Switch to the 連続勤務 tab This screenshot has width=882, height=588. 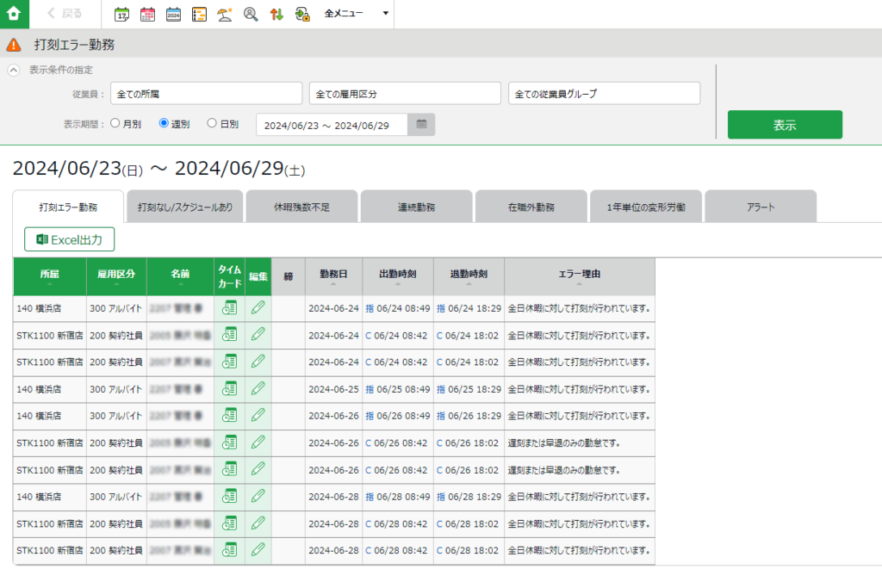pos(416,207)
